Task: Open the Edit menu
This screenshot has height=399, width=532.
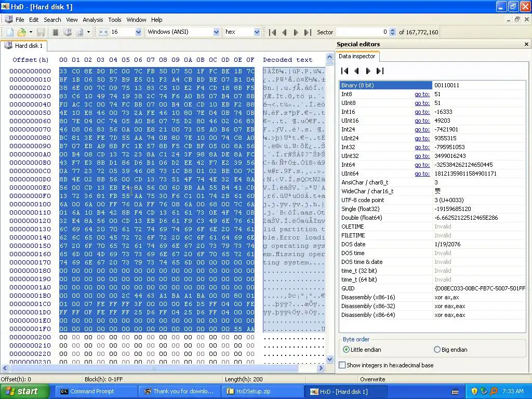Action: tap(34, 20)
